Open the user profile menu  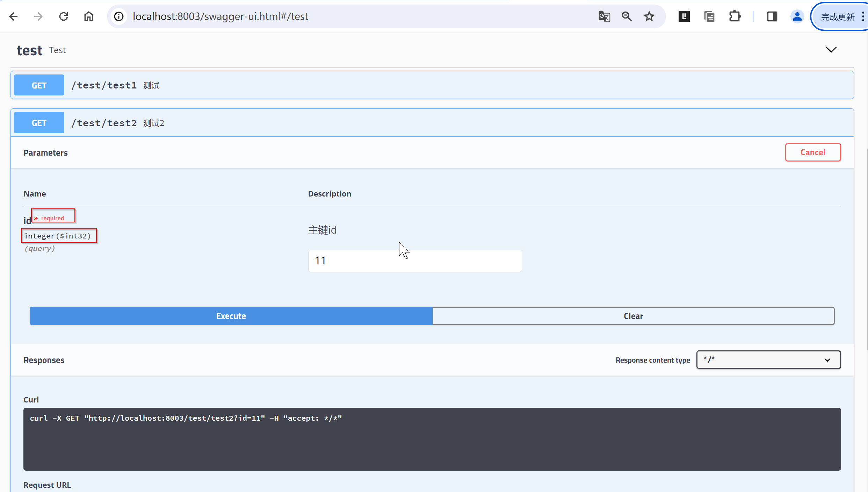[x=797, y=16]
